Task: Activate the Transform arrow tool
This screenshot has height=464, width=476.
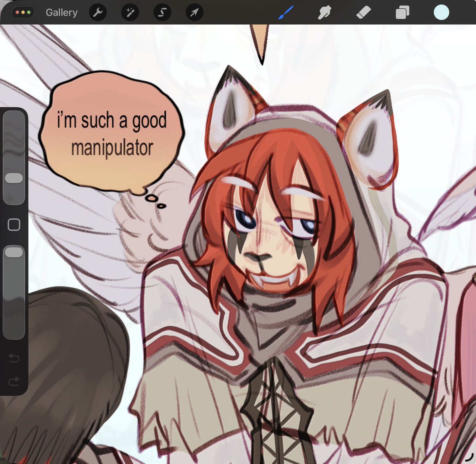Action: (x=194, y=13)
